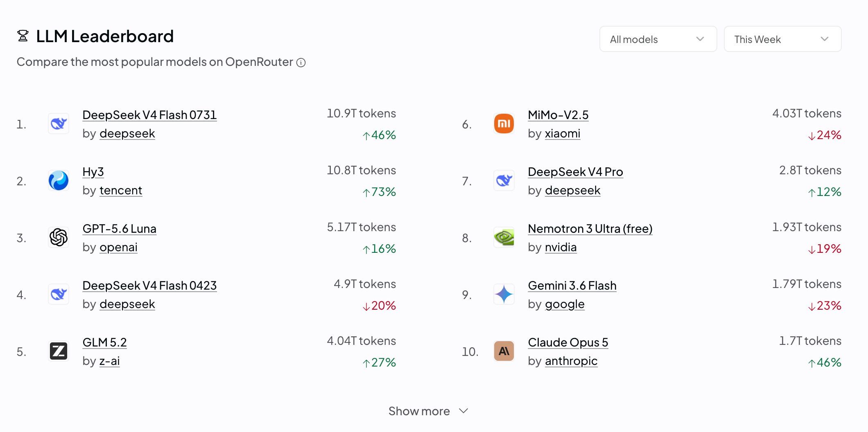Click the 16% increase for GPT-5.6 Luna
The height and width of the screenshot is (432, 868).
click(379, 249)
